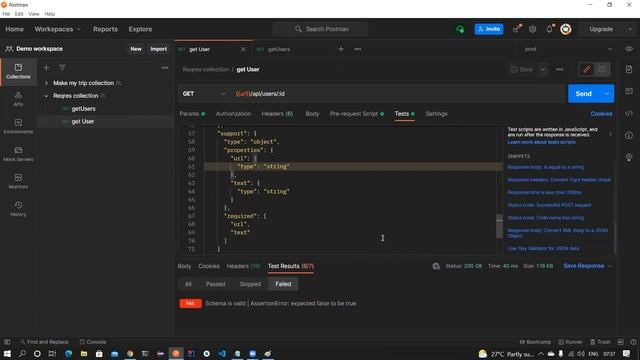Screen dimensions: 640x360
Task: Click the satellite capture requests icon
Action: 516,29
